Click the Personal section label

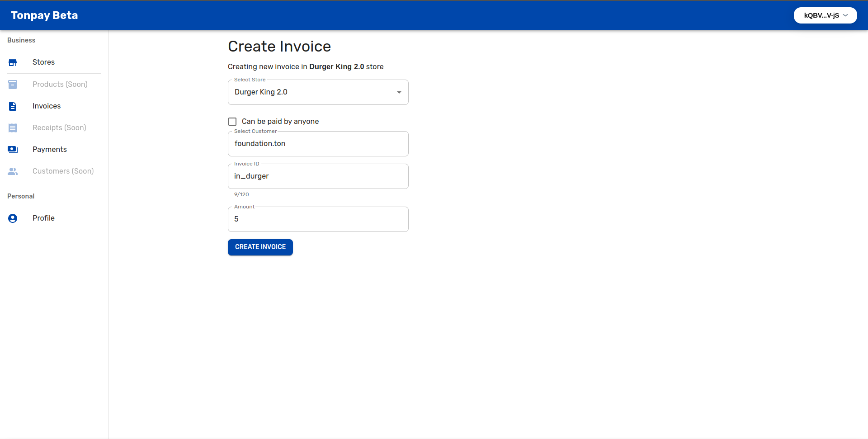(21, 196)
